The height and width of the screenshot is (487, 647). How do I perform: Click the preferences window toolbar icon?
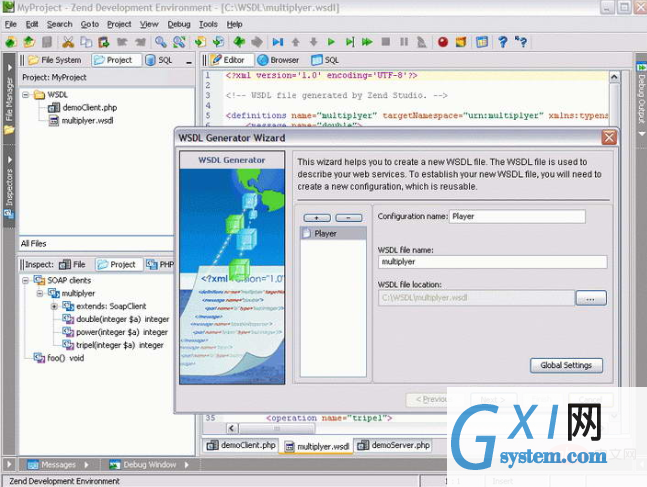(482, 42)
